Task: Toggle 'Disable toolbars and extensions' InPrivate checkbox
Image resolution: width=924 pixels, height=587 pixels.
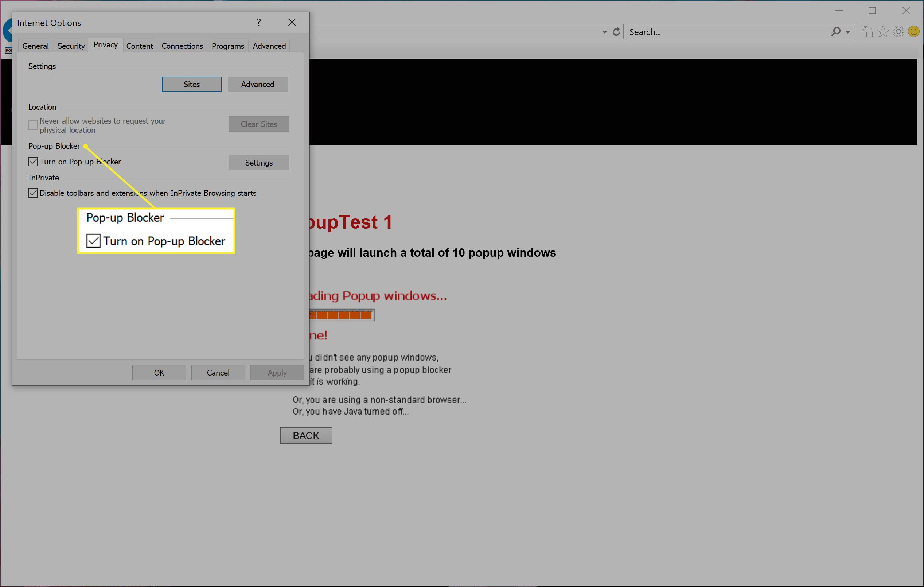Action: coord(32,194)
